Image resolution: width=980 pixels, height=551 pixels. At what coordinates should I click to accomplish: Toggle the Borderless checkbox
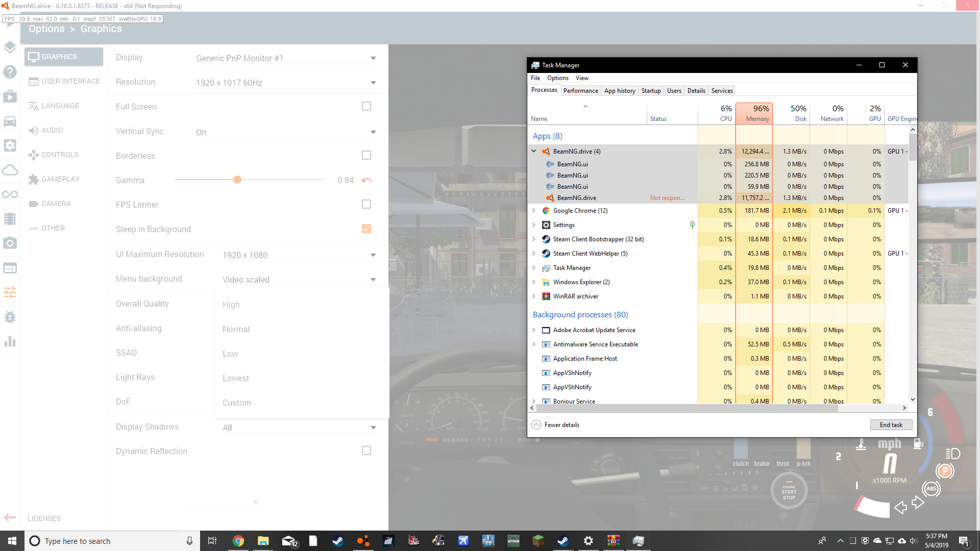(x=366, y=155)
